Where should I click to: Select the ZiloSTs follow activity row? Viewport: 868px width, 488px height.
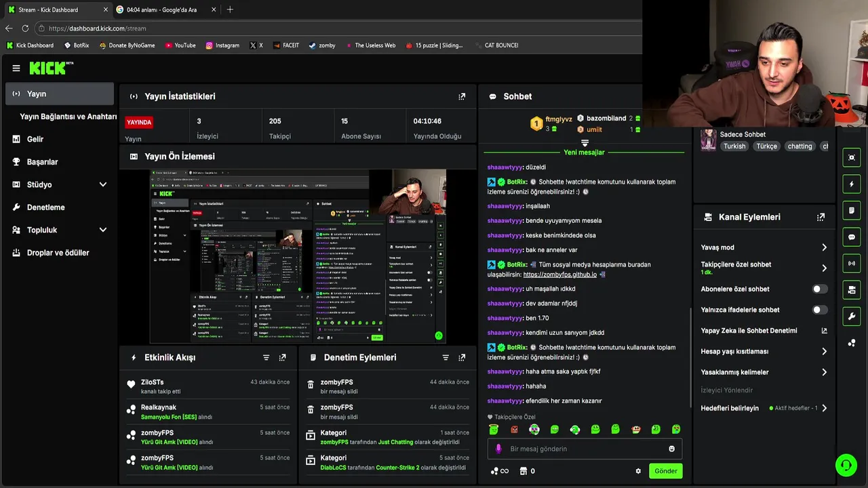click(x=208, y=386)
